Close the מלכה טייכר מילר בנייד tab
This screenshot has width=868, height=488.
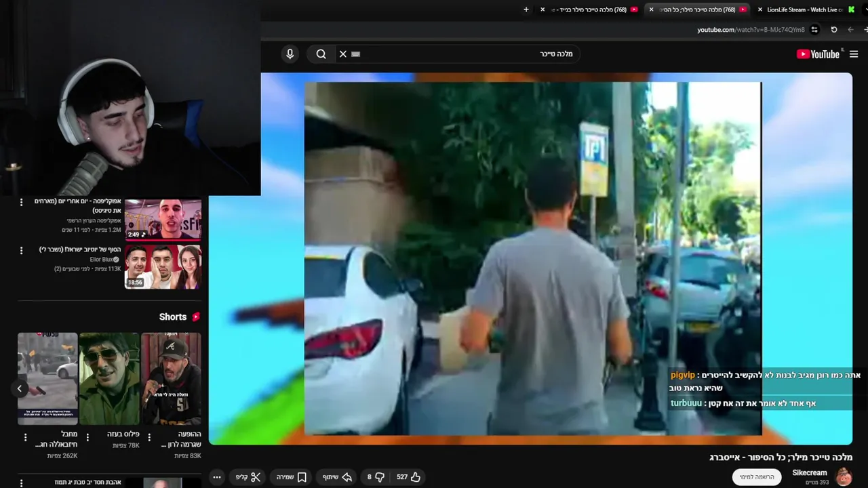[542, 9]
